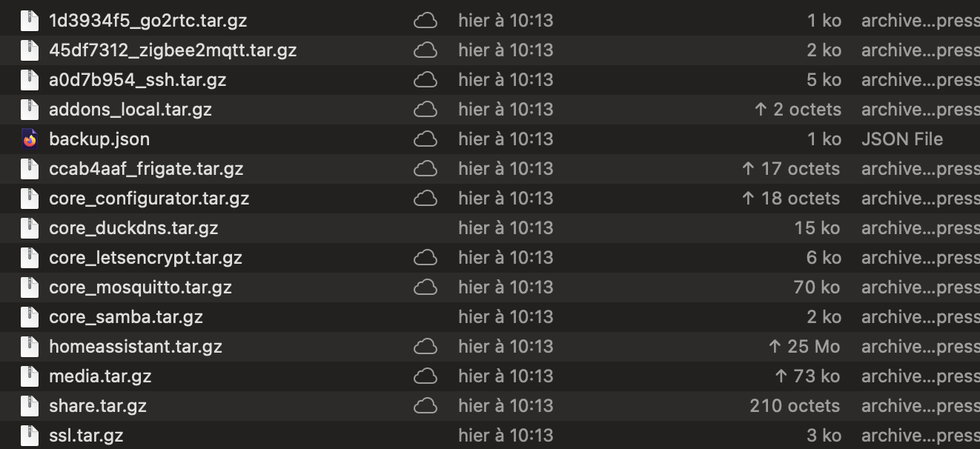The image size is (980, 449).
Task: Click the cloud status icon beside media.tar.gz
Action: pos(425,376)
